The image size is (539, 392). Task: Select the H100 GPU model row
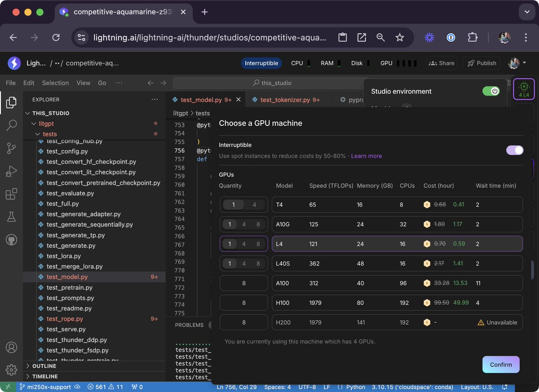(397, 303)
